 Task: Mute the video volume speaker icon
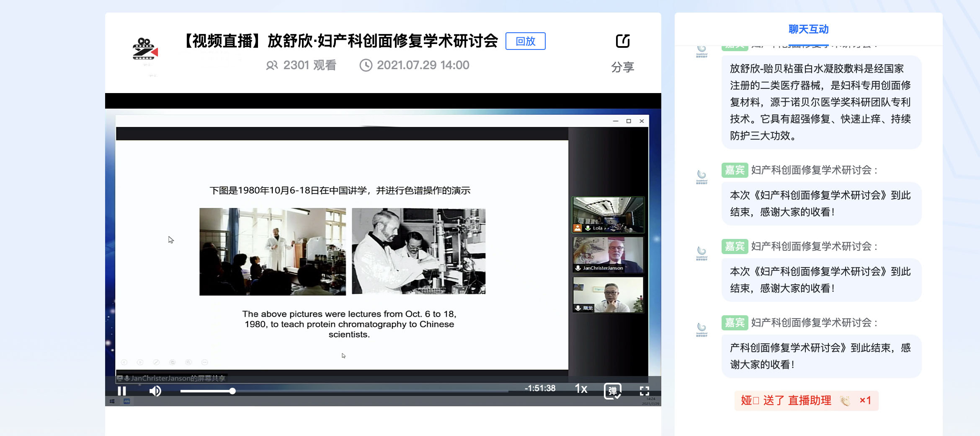pos(155,391)
